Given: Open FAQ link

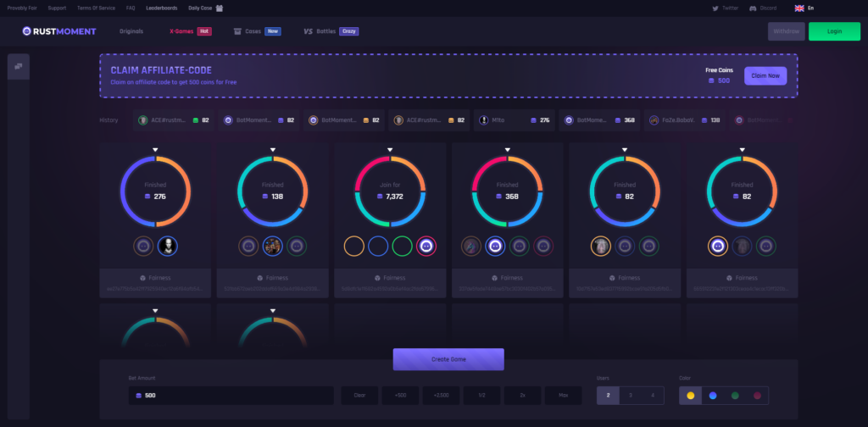Looking at the screenshot, I should point(131,8).
